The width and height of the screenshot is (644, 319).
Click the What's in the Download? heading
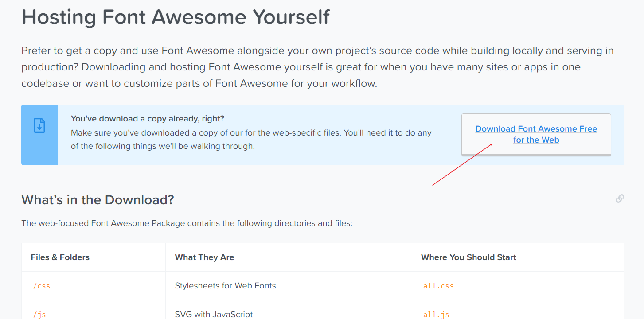98,200
